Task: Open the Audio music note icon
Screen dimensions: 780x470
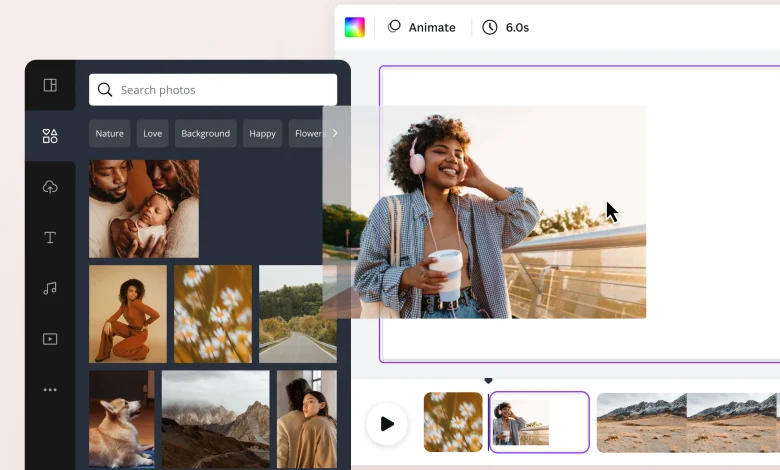Action: click(x=50, y=288)
